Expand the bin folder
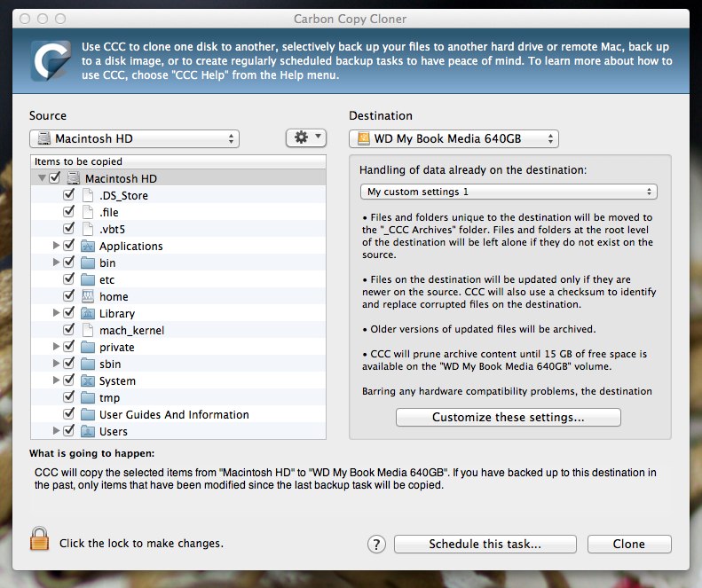The width and height of the screenshot is (702, 588). (56, 263)
